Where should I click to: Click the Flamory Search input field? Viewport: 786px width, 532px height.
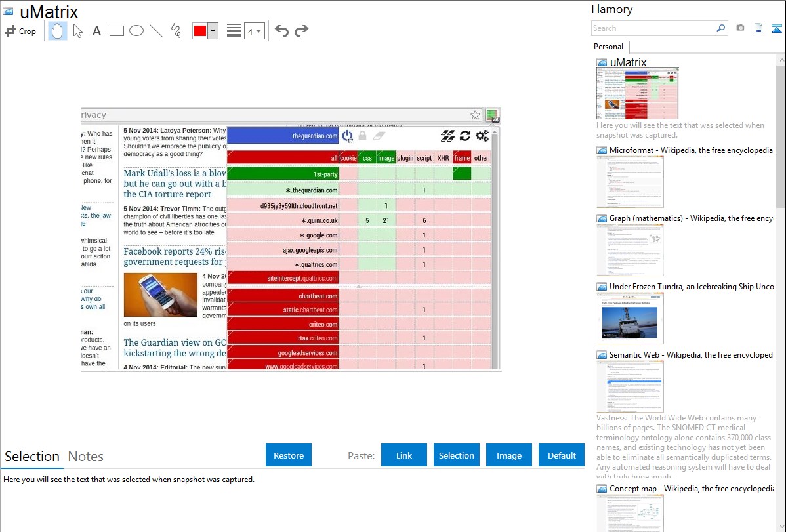(653, 28)
